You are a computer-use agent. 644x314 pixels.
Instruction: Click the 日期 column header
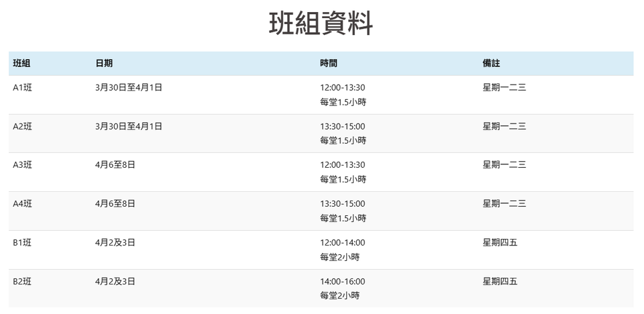point(104,63)
